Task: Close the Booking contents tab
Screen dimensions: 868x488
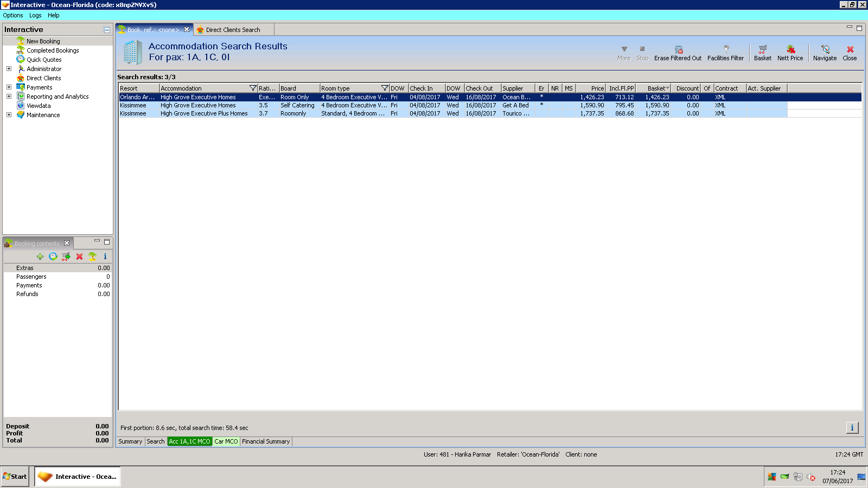Action: pos(67,243)
